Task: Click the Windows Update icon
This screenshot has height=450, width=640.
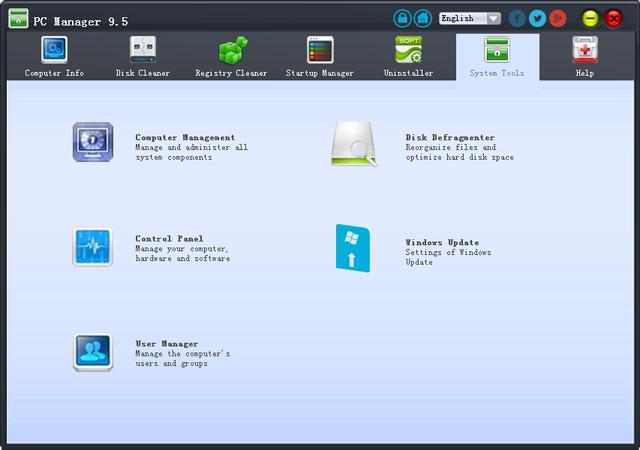Action: point(352,248)
